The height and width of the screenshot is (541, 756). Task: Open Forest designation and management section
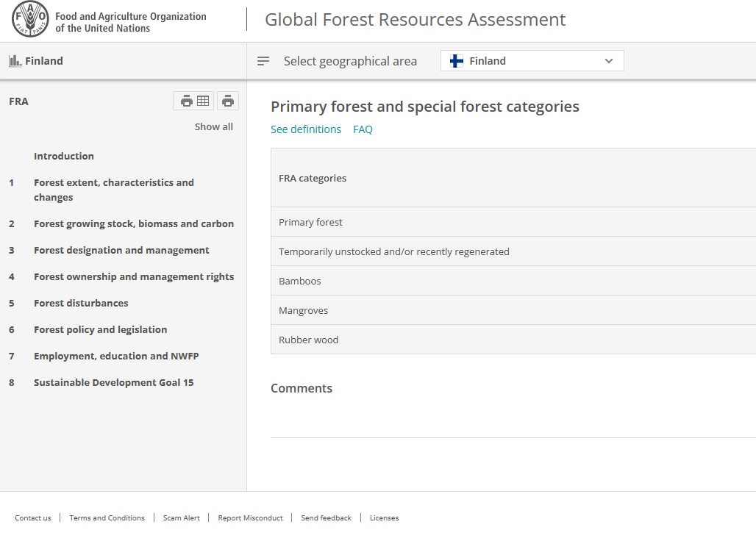point(121,250)
